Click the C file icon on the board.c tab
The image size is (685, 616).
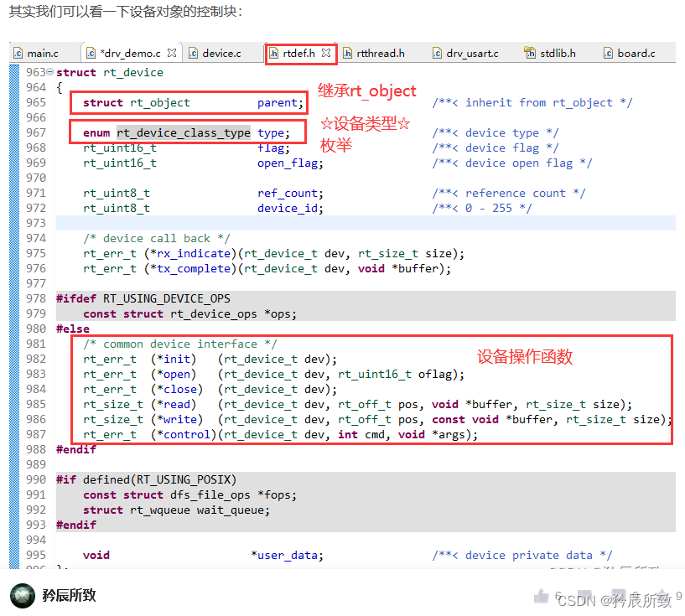point(605,51)
